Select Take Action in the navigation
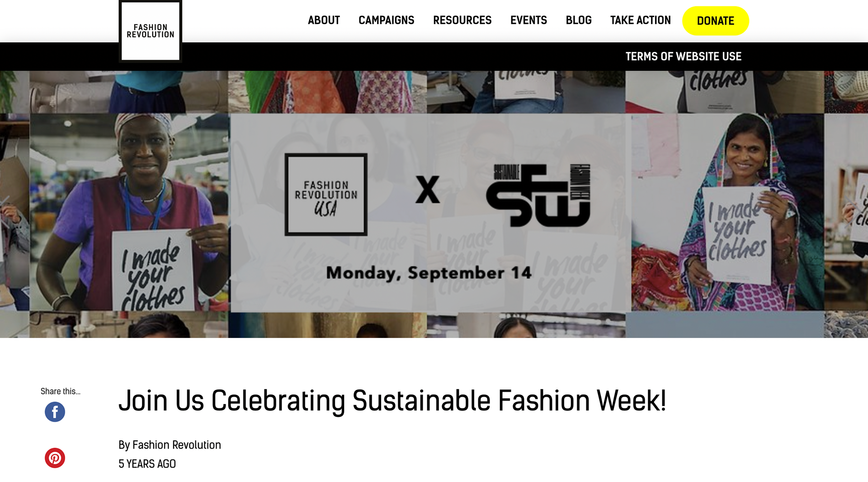 click(x=640, y=20)
